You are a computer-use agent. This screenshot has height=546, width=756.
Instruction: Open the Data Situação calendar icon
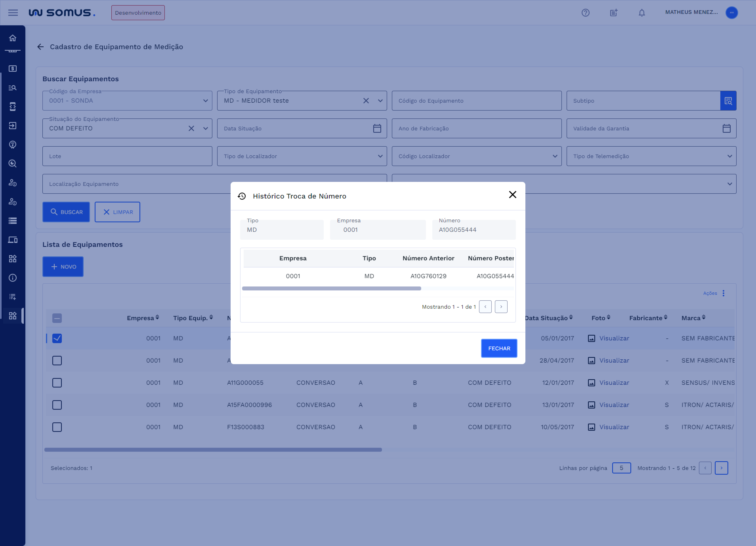click(x=377, y=128)
